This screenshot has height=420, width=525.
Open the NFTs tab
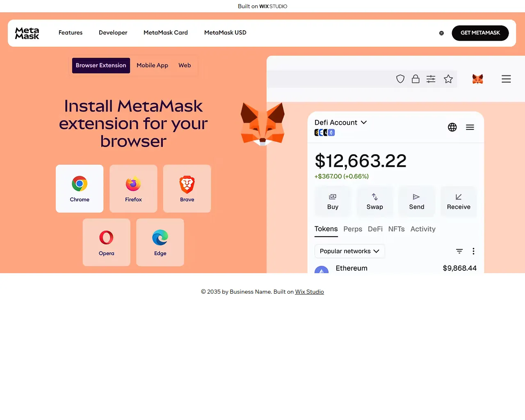click(x=397, y=229)
